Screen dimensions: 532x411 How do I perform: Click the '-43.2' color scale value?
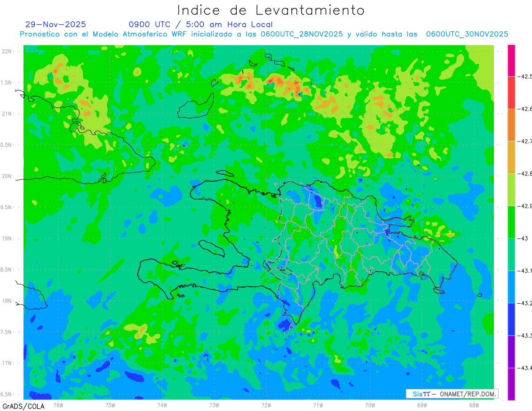point(525,303)
